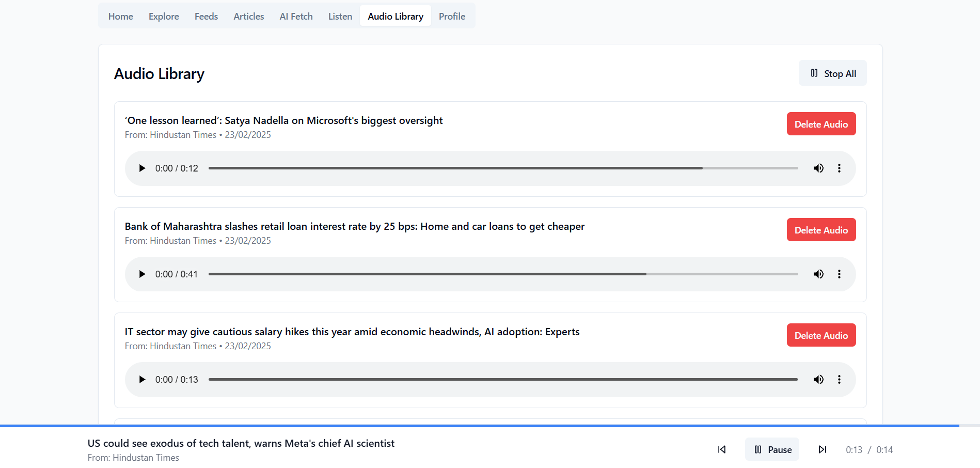Open more options for Satya Nadella audio
Screen dimensions: 980x468
pos(839,168)
